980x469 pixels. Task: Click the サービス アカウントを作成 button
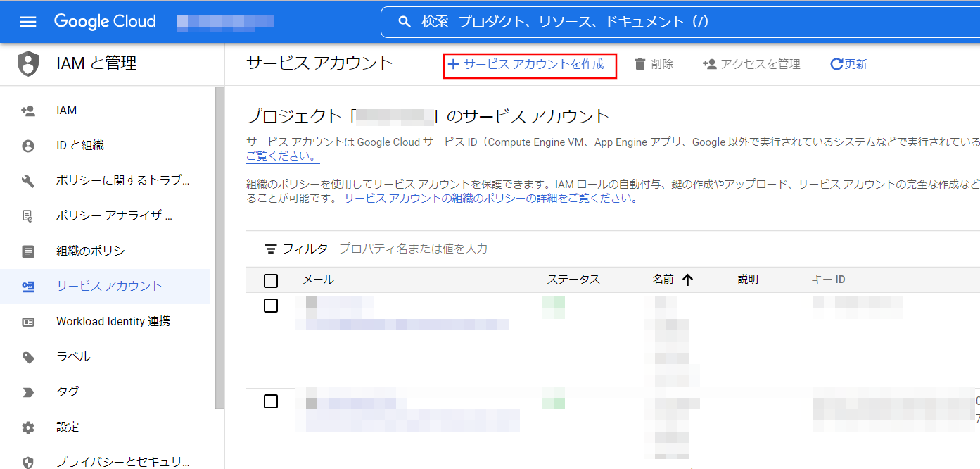pyautogui.click(x=529, y=64)
